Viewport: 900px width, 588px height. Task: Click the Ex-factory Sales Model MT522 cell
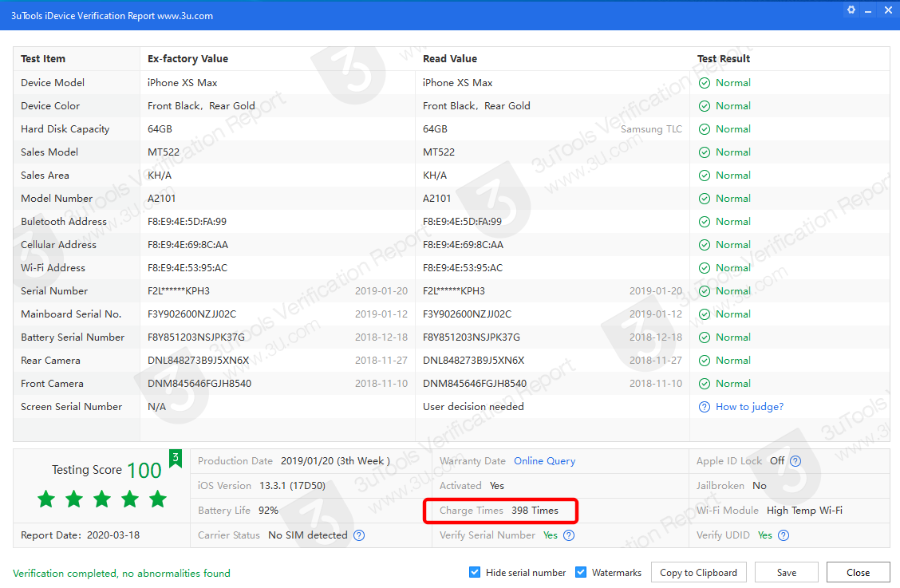164,152
